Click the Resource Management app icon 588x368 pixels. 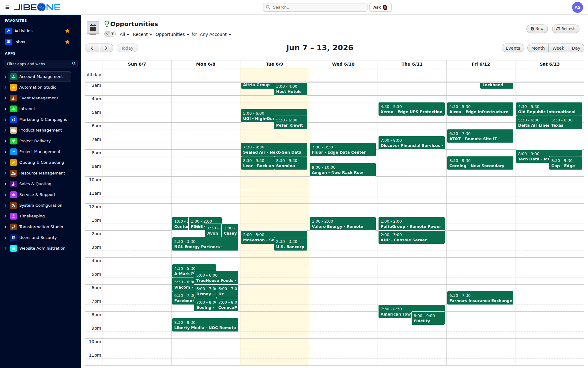[13, 173]
